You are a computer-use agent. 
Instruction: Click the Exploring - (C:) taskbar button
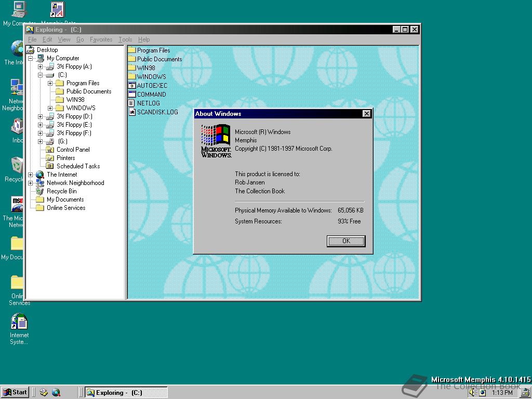pos(126,393)
